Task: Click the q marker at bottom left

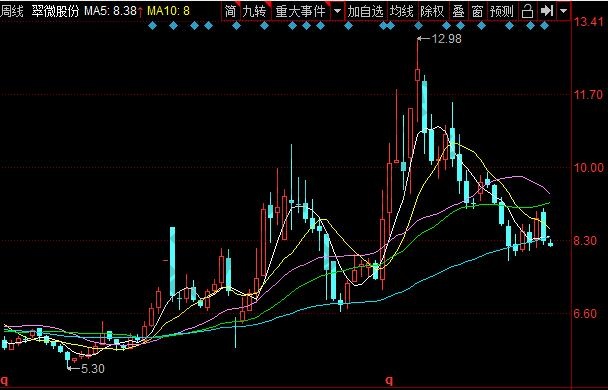Action: pyautogui.click(x=4, y=379)
